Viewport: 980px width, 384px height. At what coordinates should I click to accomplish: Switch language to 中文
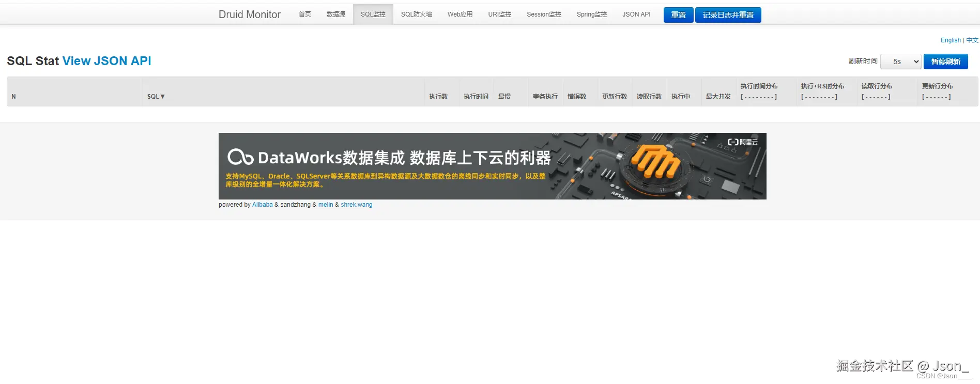coord(972,40)
